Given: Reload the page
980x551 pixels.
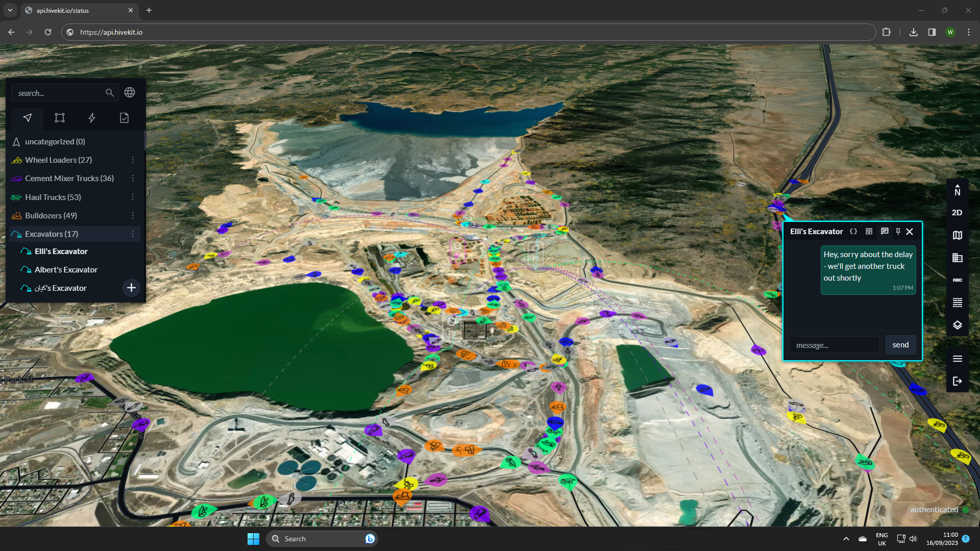Looking at the screenshot, I should (x=48, y=32).
